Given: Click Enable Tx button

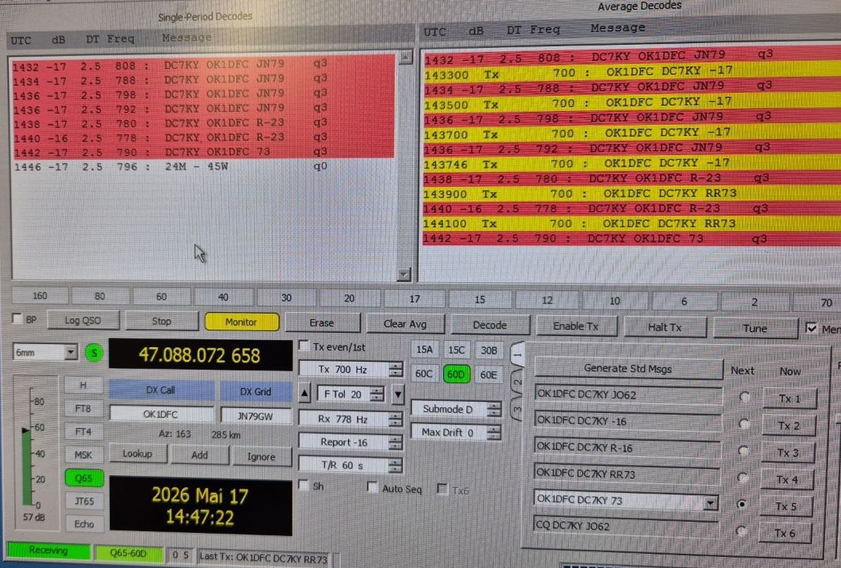Looking at the screenshot, I should [x=576, y=326].
